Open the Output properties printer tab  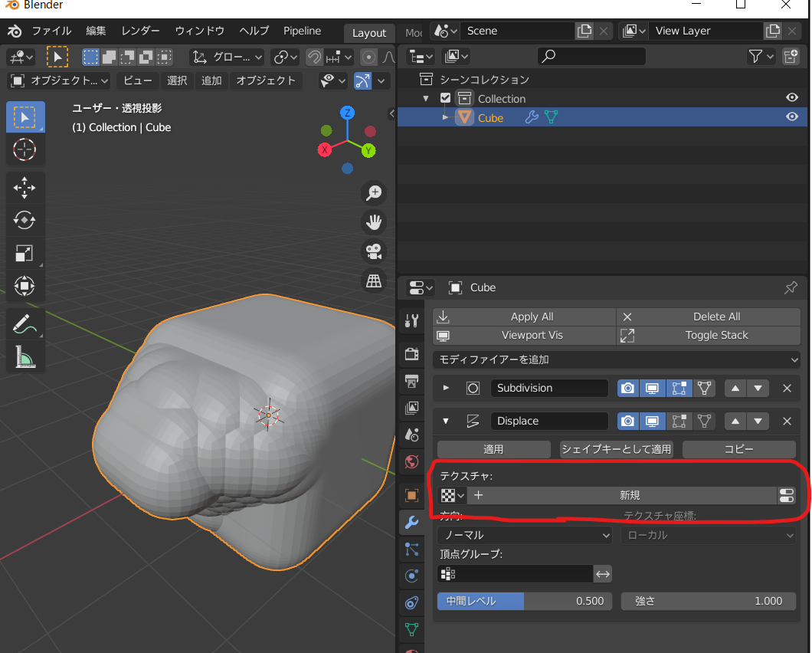(x=411, y=381)
